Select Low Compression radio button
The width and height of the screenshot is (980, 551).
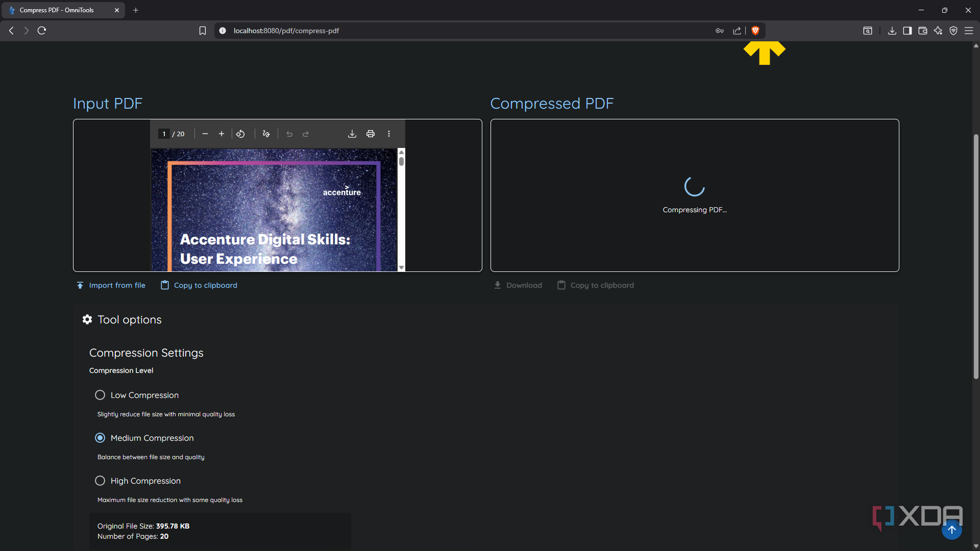[x=100, y=395]
